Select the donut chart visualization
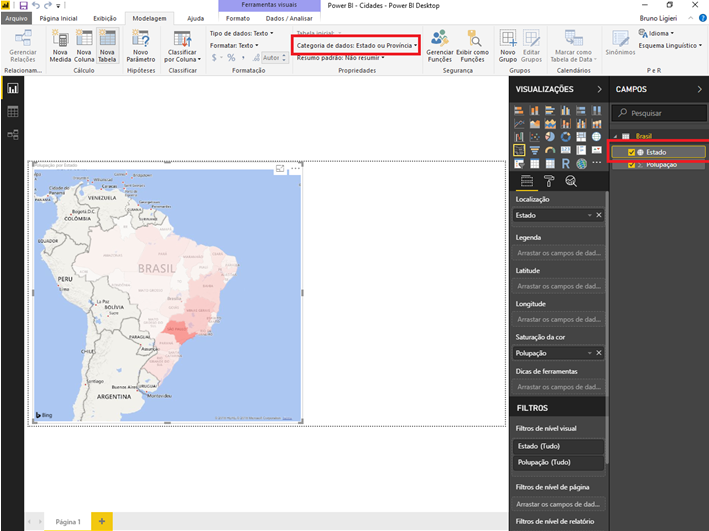The height and width of the screenshot is (531, 709). (566, 137)
